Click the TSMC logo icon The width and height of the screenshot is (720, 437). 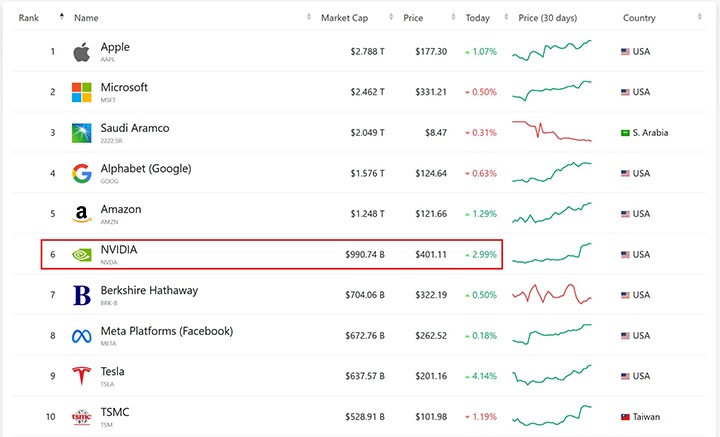pyautogui.click(x=81, y=417)
